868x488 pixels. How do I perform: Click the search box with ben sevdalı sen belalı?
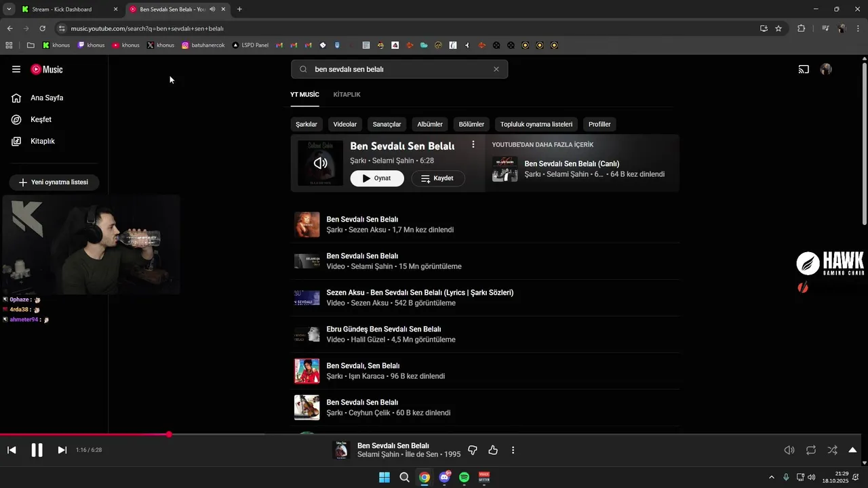(x=399, y=69)
